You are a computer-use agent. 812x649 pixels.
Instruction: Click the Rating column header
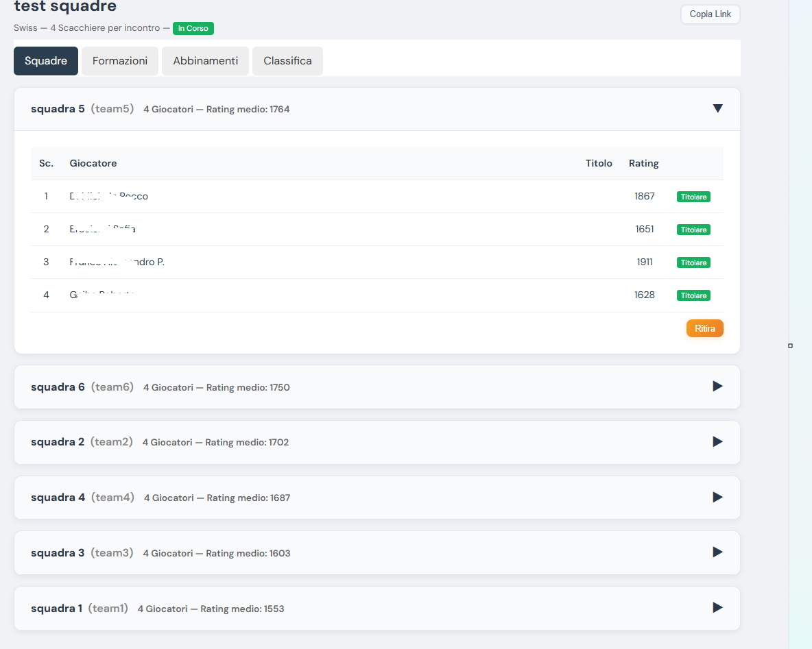coord(643,163)
